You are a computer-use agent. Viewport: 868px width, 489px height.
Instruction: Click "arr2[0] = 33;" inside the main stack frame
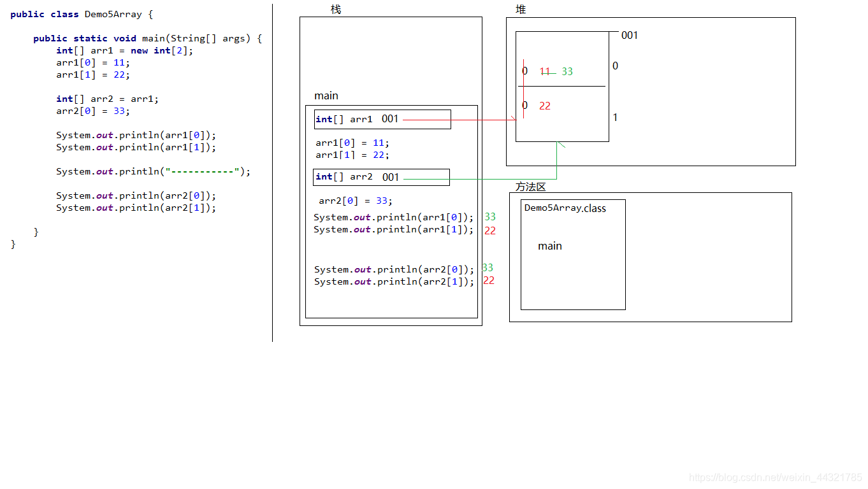356,201
